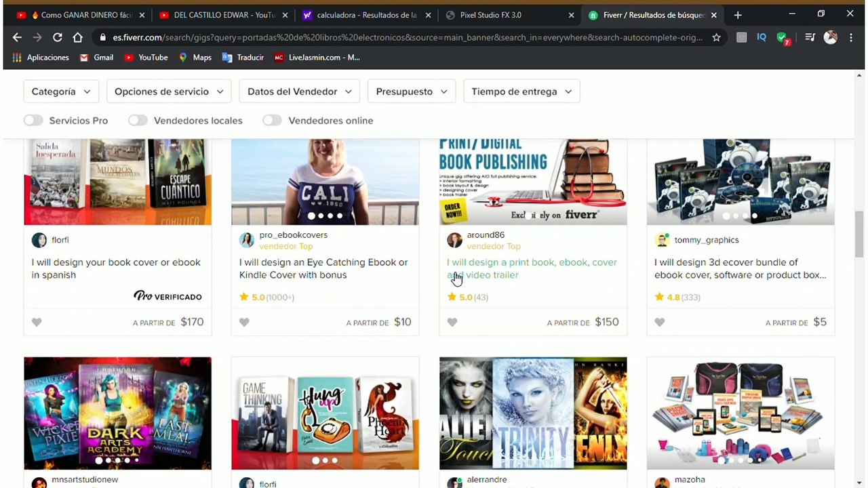Bookmark this page with the star icon
The image size is (868, 488).
pos(716,37)
